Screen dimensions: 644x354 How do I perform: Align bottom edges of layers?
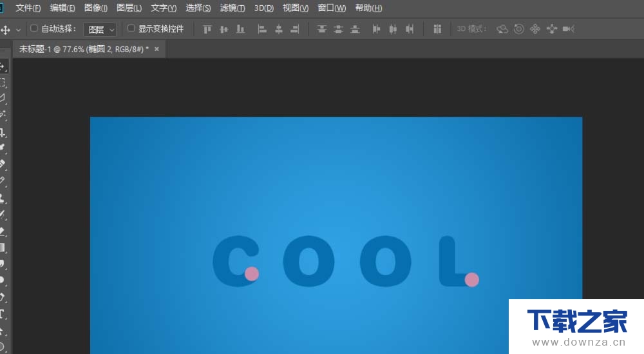(x=241, y=29)
